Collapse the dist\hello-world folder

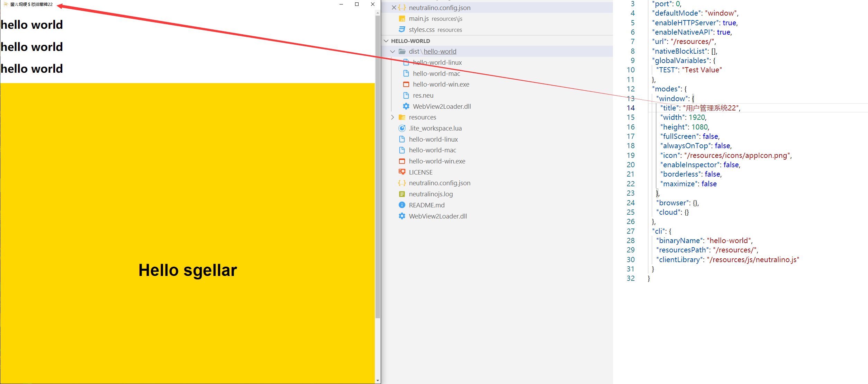click(392, 52)
